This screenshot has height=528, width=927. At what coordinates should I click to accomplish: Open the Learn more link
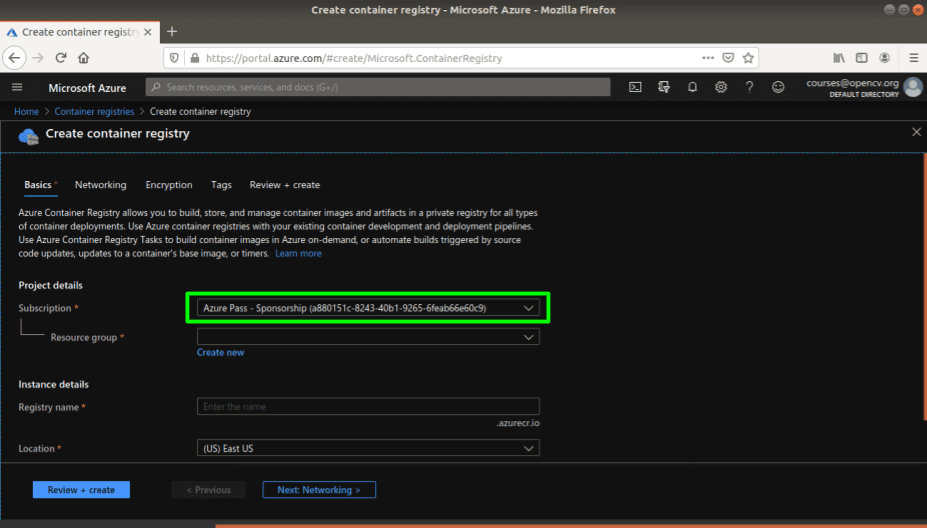pyautogui.click(x=298, y=253)
